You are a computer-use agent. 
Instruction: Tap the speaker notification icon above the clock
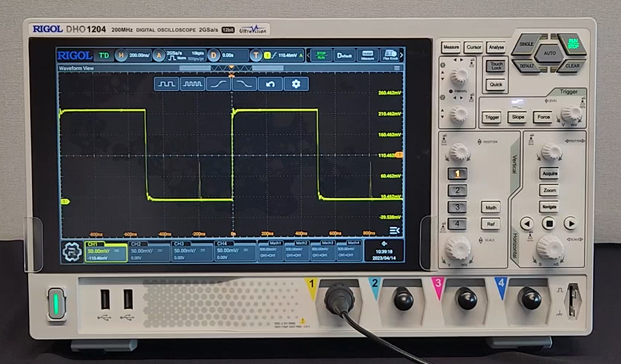(384, 244)
